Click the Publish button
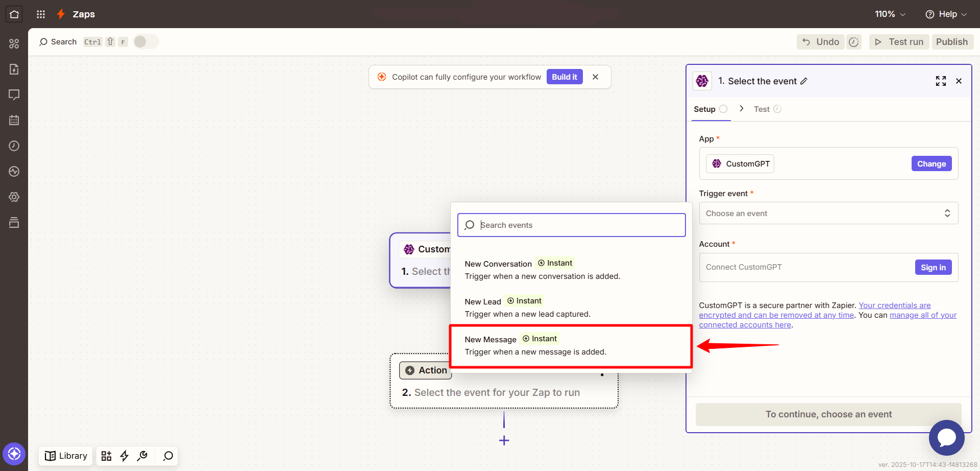The width and height of the screenshot is (980, 471). tap(952, 42)
